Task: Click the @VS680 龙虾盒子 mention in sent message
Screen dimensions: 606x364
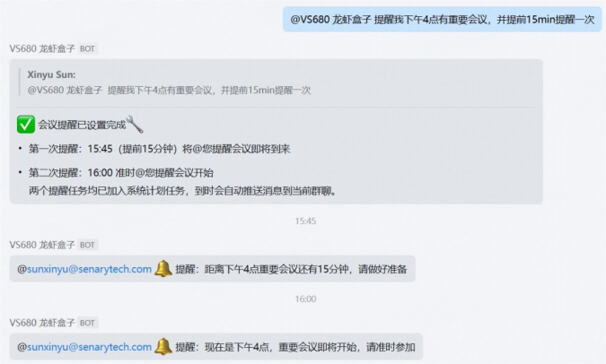Action: click(330, 20)
